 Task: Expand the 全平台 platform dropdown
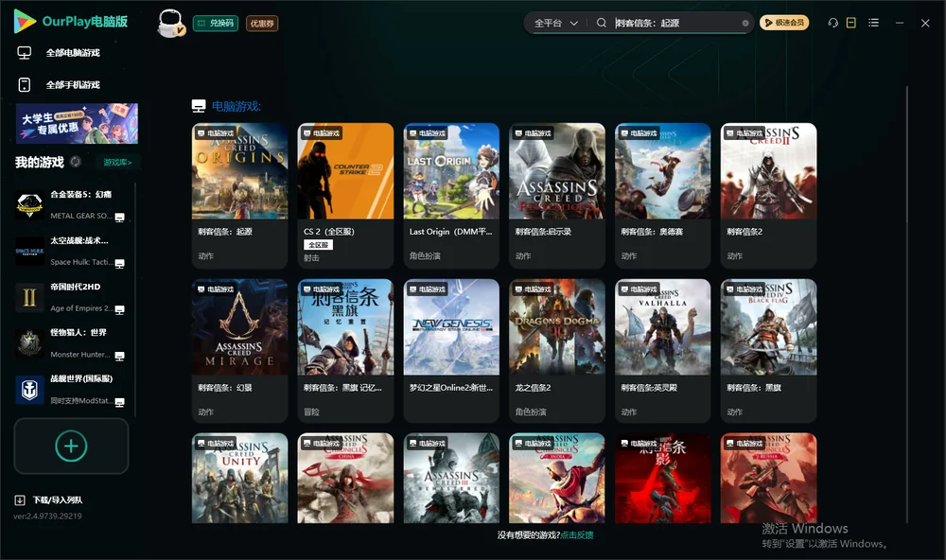click(x=555, y=23)
